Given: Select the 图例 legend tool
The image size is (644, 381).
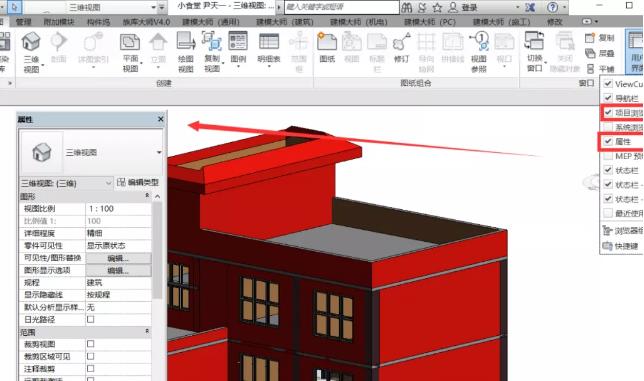Looking at the screenshot, I should click(238, 41).
